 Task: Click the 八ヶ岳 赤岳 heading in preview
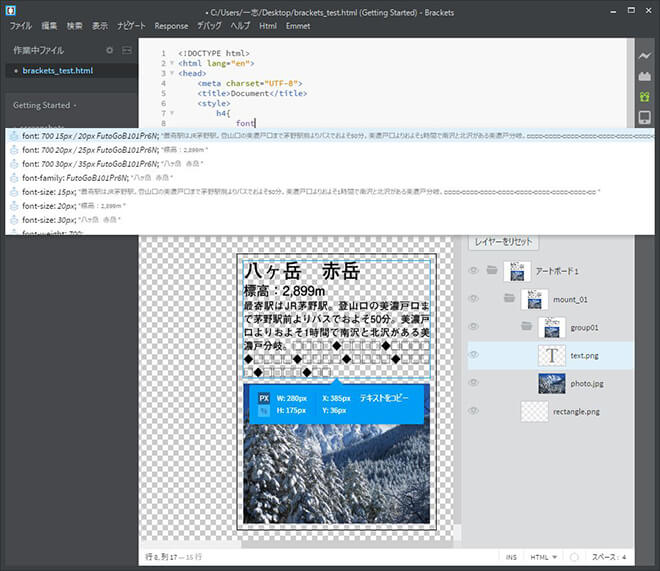[302, 271]
